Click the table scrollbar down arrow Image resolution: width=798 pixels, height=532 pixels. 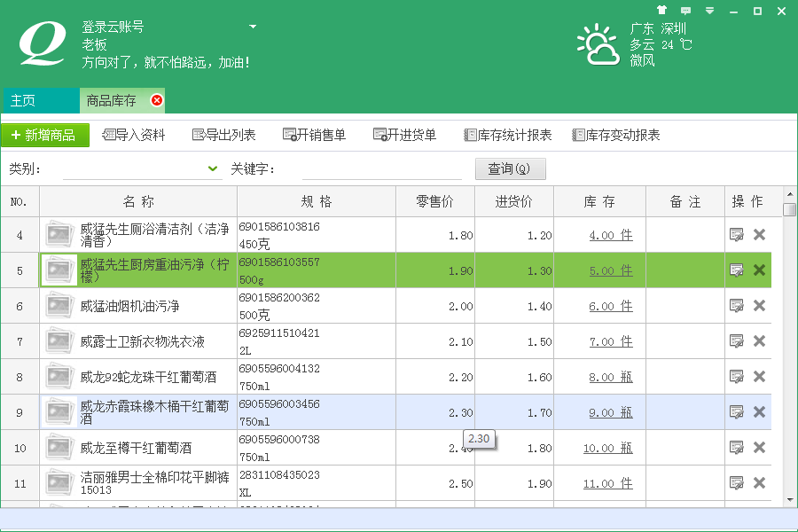(790, 500)
